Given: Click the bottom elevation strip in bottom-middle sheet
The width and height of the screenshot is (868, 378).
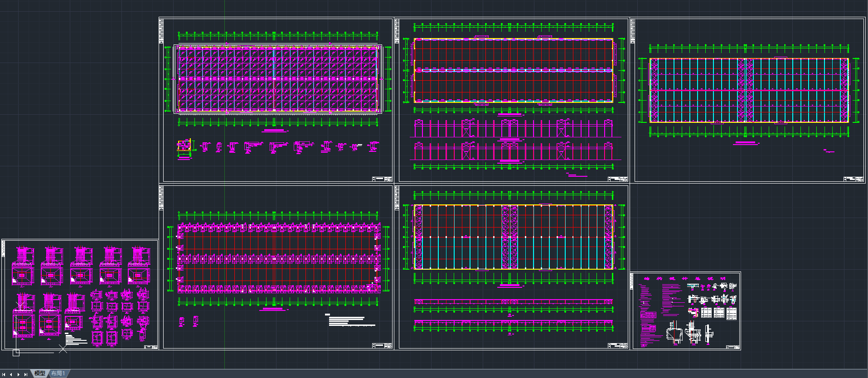Looking at the screenshot, I should point(513,323).
